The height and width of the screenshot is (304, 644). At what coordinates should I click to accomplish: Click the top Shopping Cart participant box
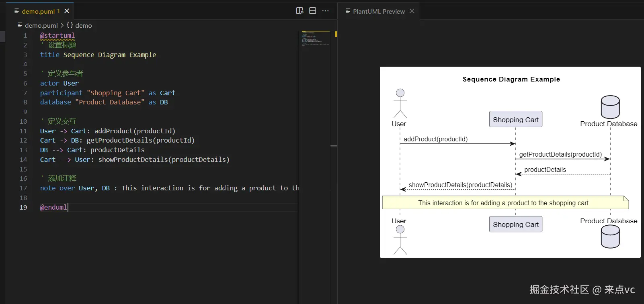tap(515, 119)
